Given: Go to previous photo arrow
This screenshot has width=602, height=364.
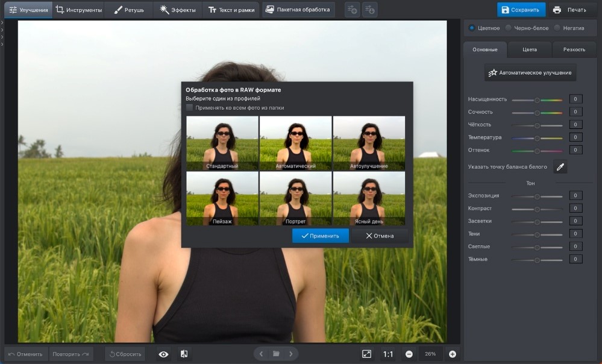Looking at the screenshot, I should click(x=261, y=354).
